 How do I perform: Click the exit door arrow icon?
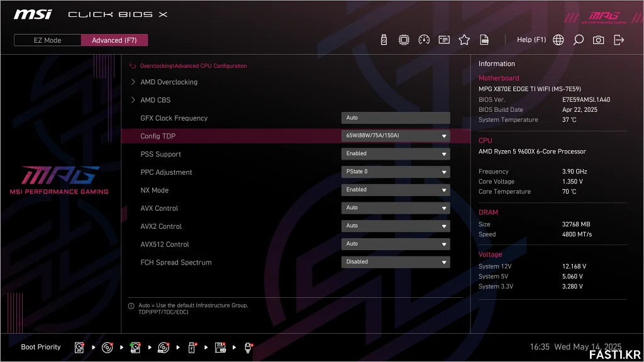point(619,40)
